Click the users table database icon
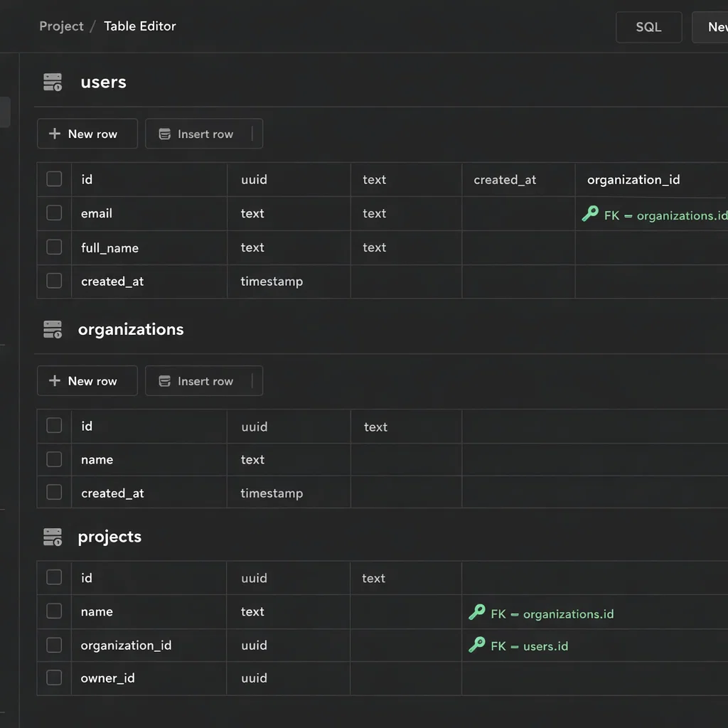728x728 pixels. [53, 82]
